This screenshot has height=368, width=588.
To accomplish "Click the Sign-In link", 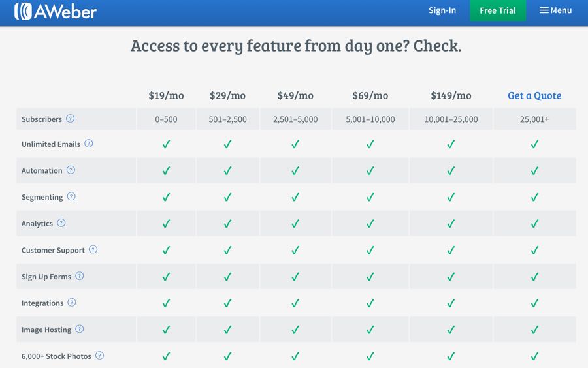I will pos(442,10).
